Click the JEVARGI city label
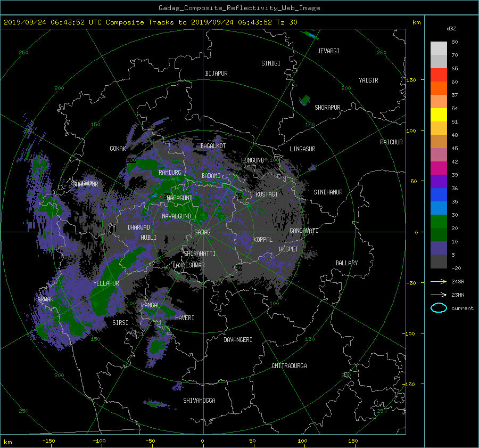479x448 pixels. (328, 51)
